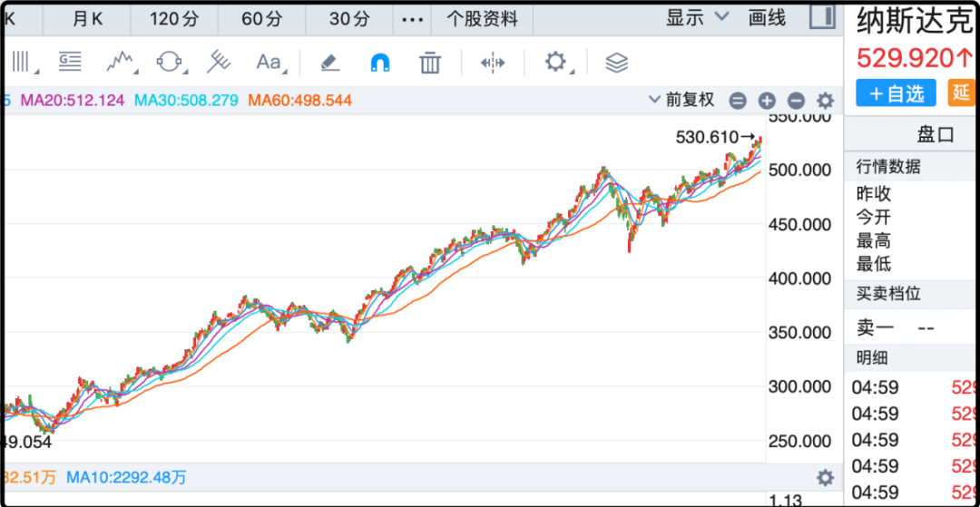The height and width of the screenshot is (507, 980).
Task: Add stock with +自选 button
Action: point(896,93)
